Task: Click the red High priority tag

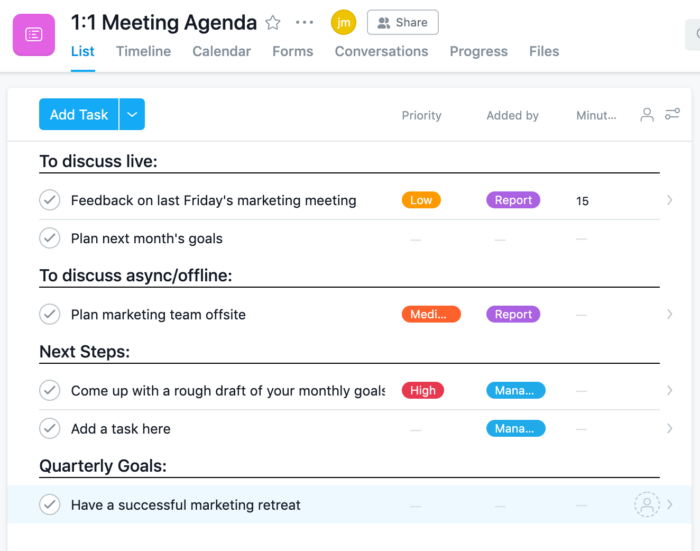Action: [x=423, y=390]
